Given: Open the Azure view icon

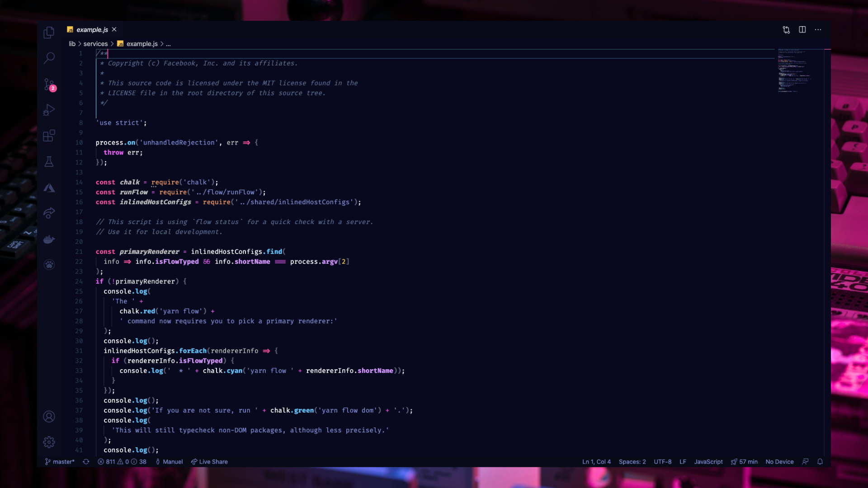Looking at the screenshot, I should pyautogui.click(x=49, y=188).
